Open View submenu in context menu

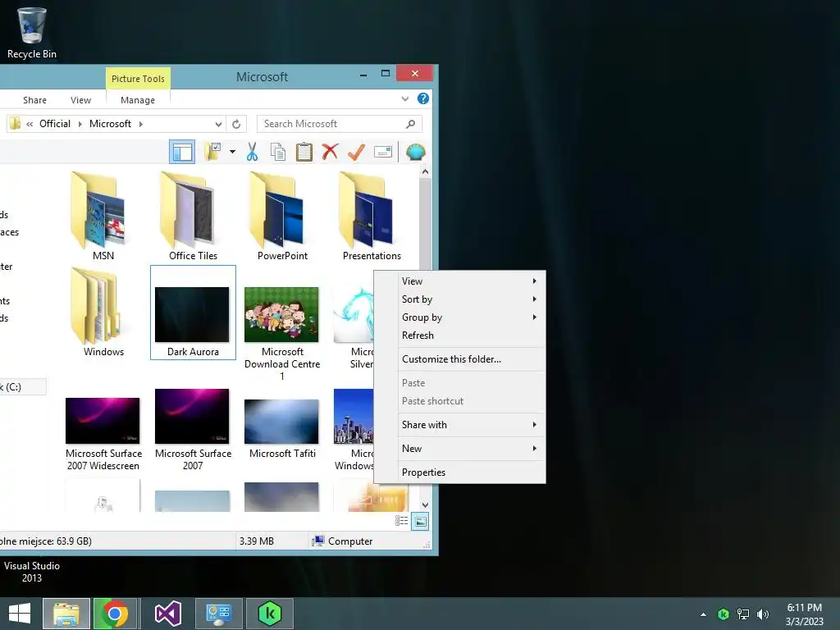coord(471,281)
